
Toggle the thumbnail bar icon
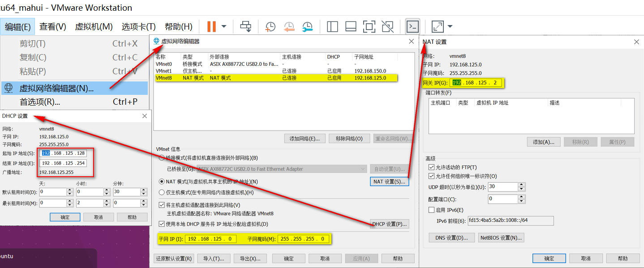click(x=351, y=26)
